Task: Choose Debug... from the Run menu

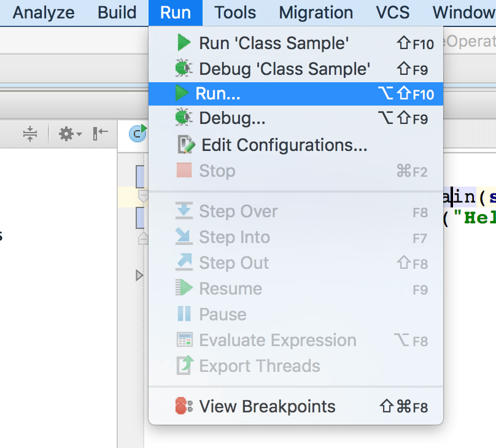Action: [x=232, y=119]
